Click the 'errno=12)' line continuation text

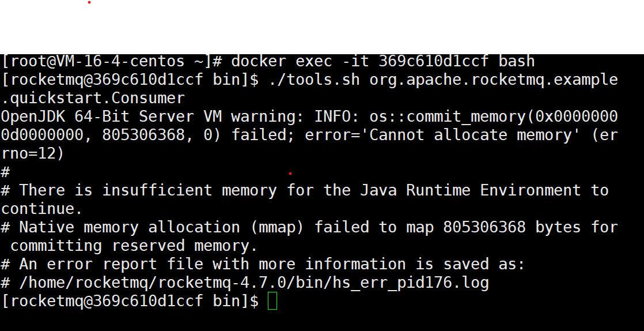coord(32,153)
